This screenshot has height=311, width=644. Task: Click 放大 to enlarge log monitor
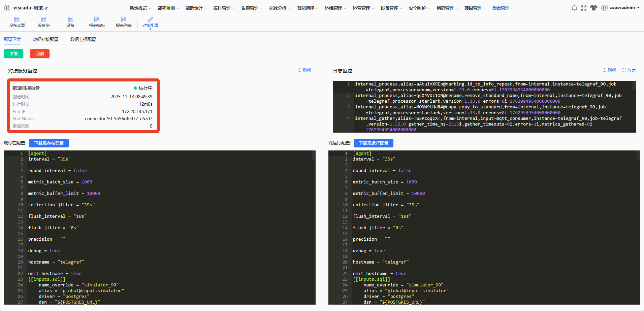click(x=629, y=70)
